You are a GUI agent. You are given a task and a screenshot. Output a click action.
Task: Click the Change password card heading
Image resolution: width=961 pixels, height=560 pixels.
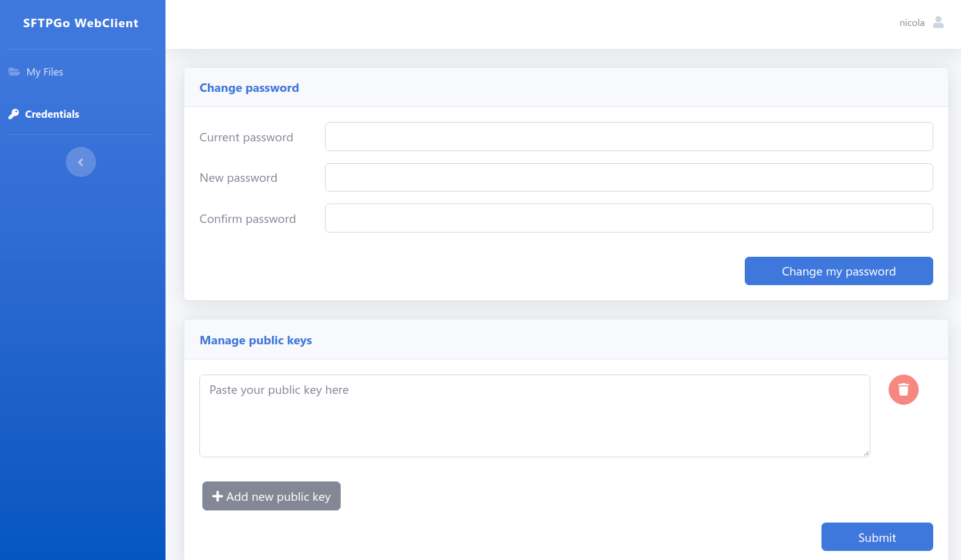249,88
